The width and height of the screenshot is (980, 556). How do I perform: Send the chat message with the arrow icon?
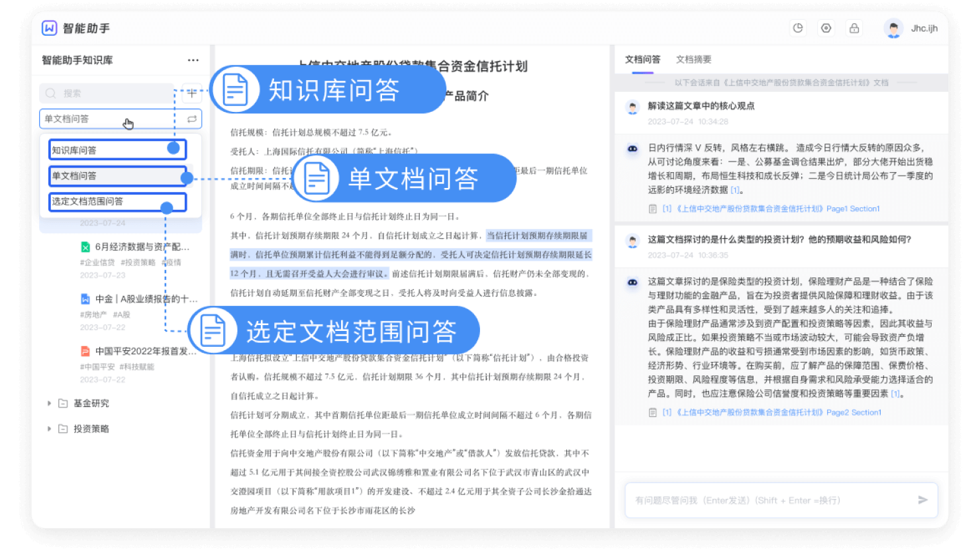[922, 500]
